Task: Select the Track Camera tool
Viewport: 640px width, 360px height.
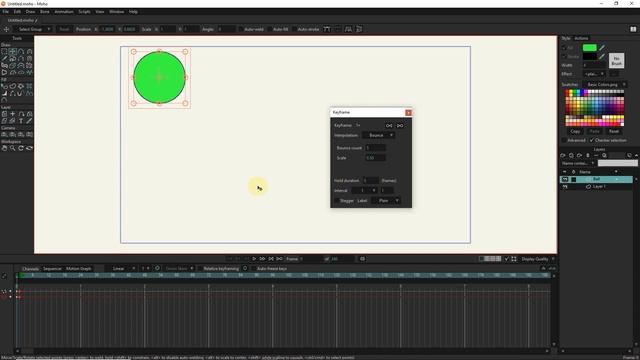Action: pos(4,134)
